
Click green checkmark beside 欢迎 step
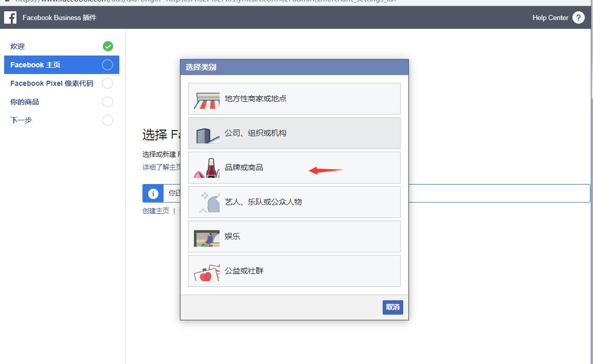[x=107, y=46]
